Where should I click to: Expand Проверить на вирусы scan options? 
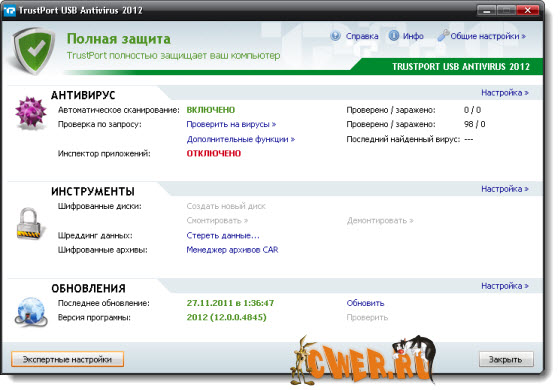(231, 124)
